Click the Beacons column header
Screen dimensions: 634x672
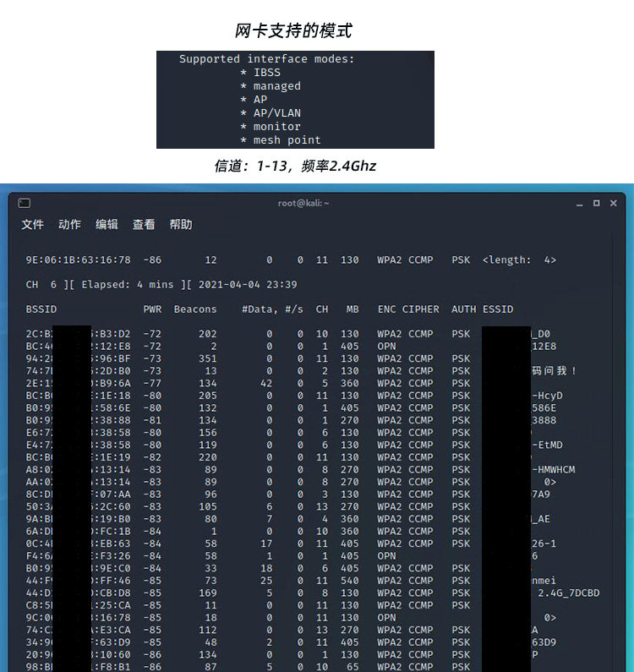point(195,309)
